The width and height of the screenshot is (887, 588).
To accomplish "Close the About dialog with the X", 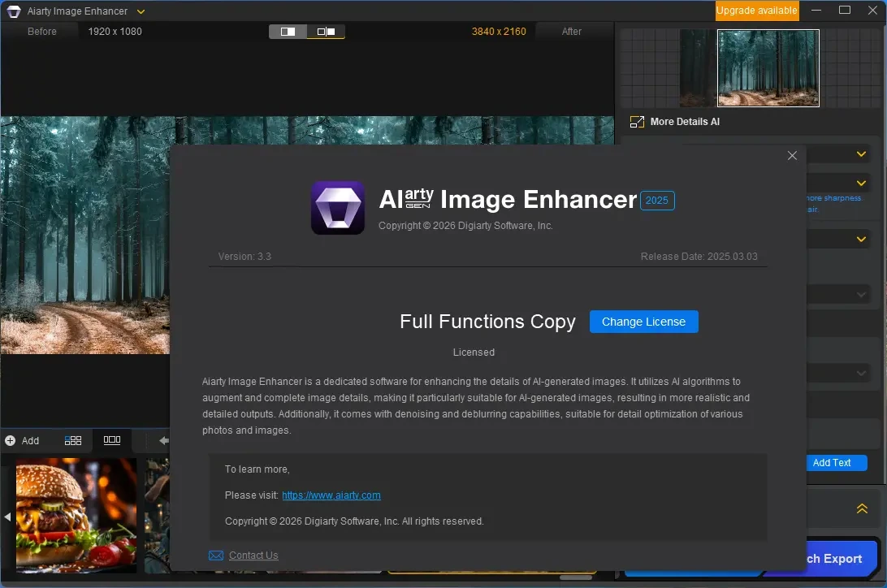I will (792, 155).
